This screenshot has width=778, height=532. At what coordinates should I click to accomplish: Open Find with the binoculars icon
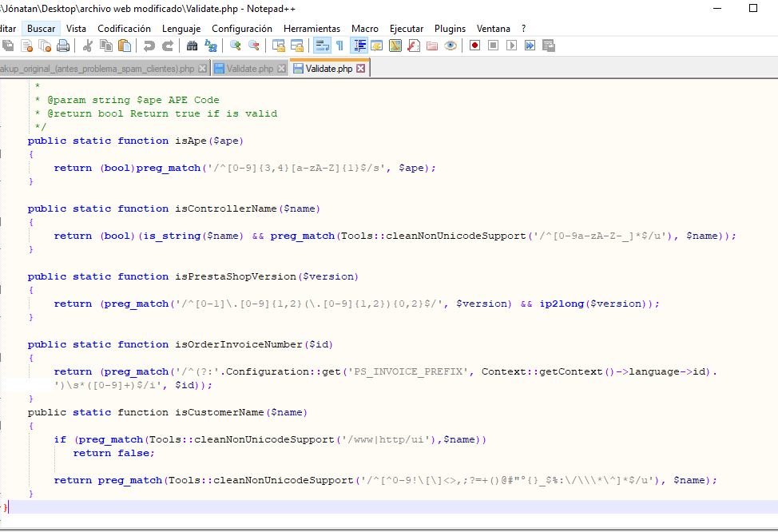pos(193,46)
